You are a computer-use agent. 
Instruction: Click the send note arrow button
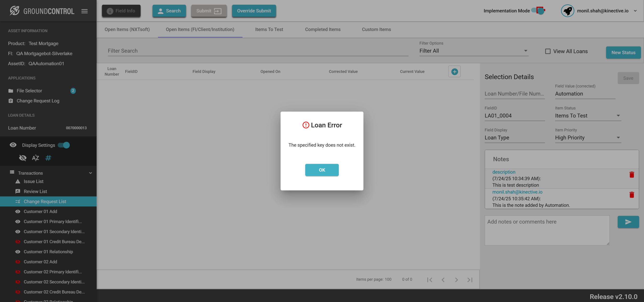point(628,222)
